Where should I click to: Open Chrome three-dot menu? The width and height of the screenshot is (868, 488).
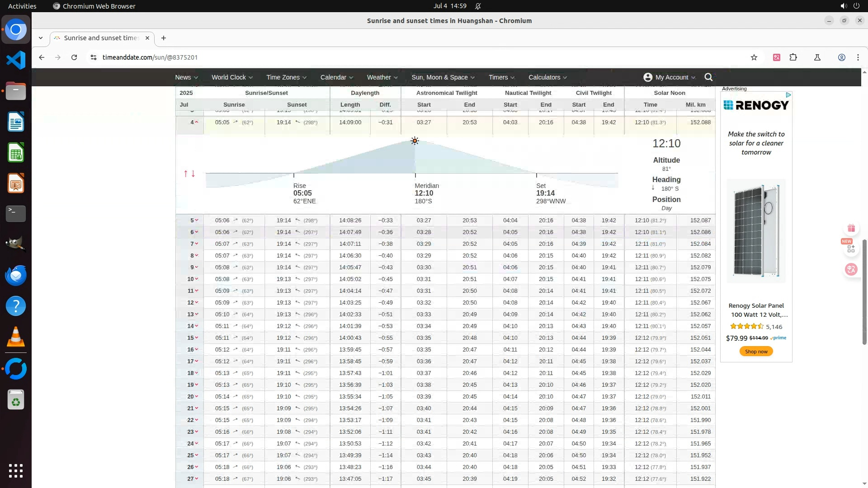tap(858, 57)
